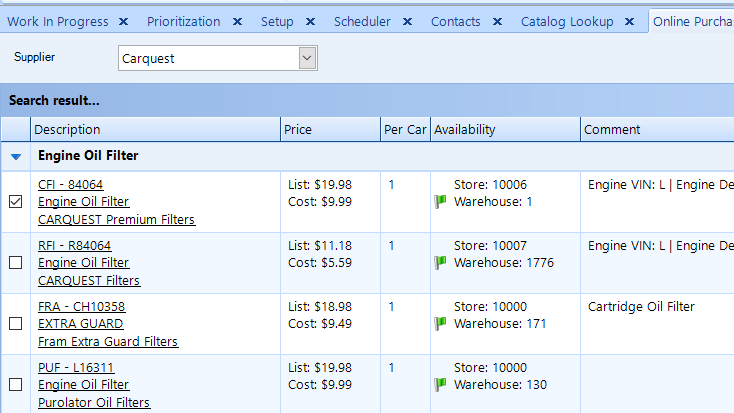This screenshot has width=734, height=413.
Task: Open the FRA - CH10358 part link
Action: tap(81, 307)
